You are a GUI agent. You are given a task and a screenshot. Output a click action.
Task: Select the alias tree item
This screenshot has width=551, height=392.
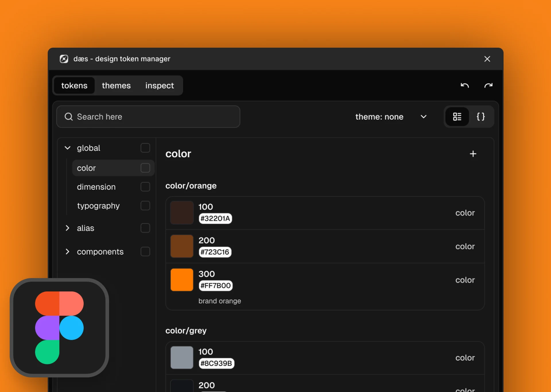86,228
